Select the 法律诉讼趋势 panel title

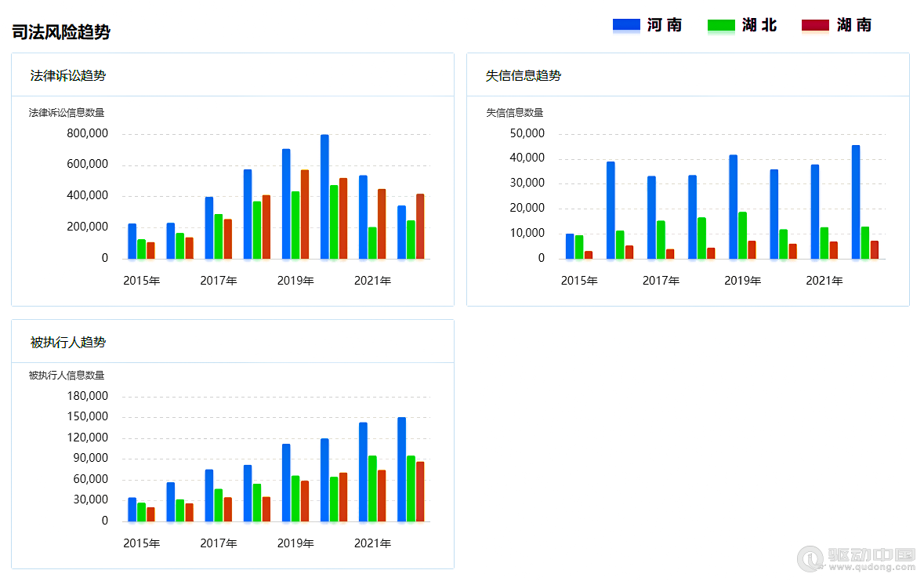click(68, 75)
